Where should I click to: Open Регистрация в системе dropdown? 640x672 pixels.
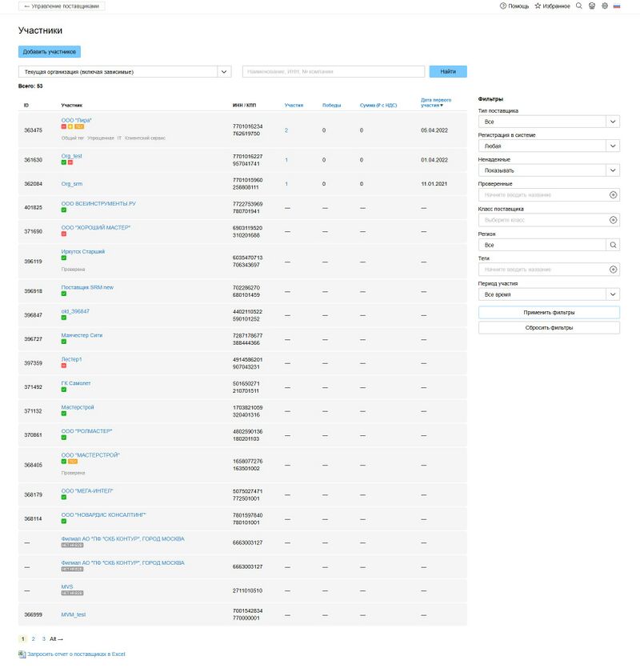click(x=613, y=146)
